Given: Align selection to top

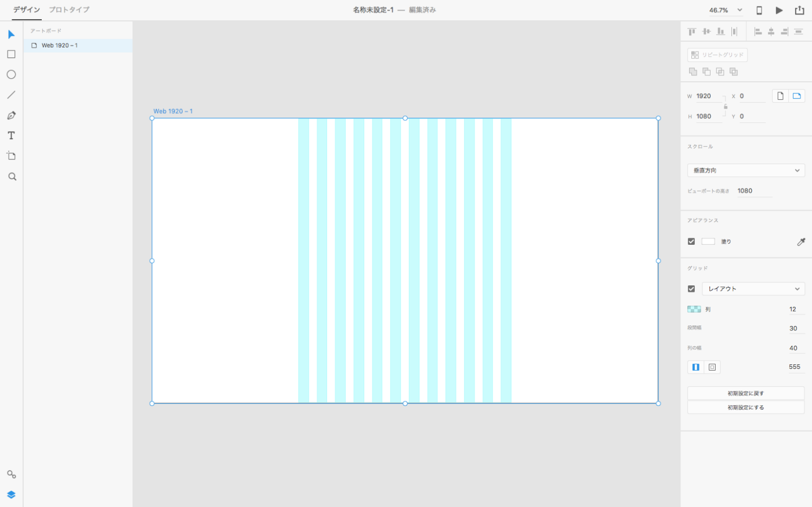Looking at the screenshot, I should point(692,31).
